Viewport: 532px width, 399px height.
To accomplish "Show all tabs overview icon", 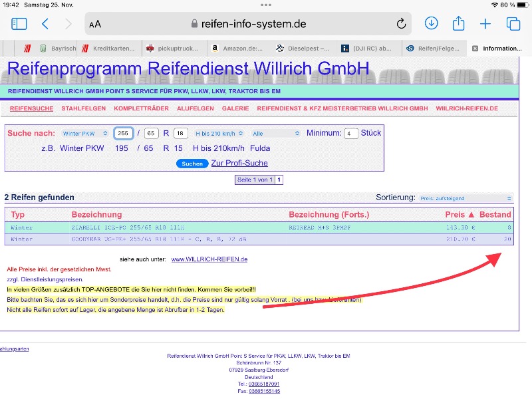I will pyautogui.click(x=513, y=24).
